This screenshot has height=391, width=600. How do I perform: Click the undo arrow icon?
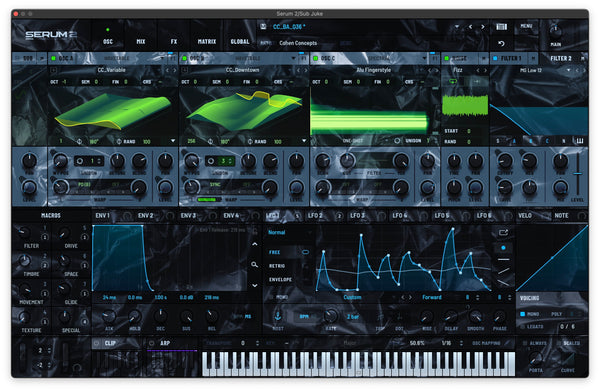tap(501, 43)
